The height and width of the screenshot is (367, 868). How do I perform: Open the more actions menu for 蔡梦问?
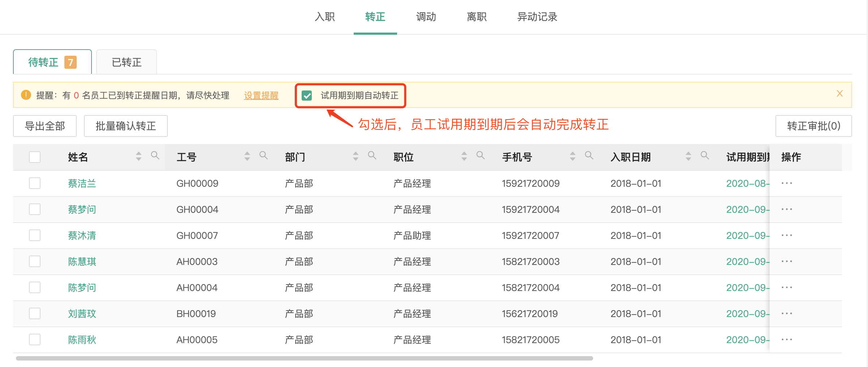click(x=787, y=209)
